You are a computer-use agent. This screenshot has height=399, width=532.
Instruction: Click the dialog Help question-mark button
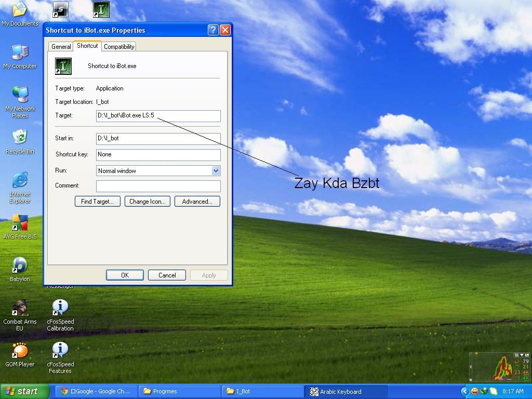(212, 30)
